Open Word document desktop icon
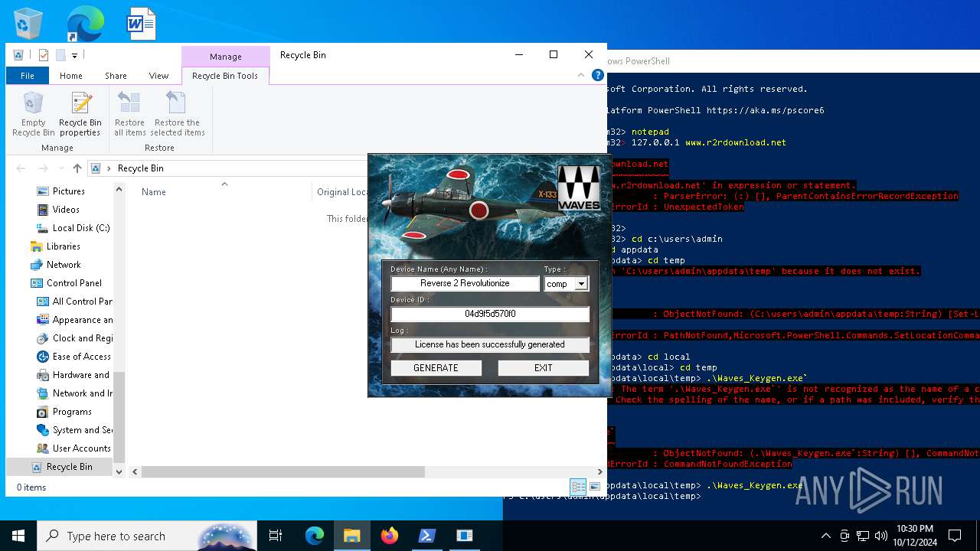Image resolution: width=980 pixels, height=551 pixels. click(141, 23)
